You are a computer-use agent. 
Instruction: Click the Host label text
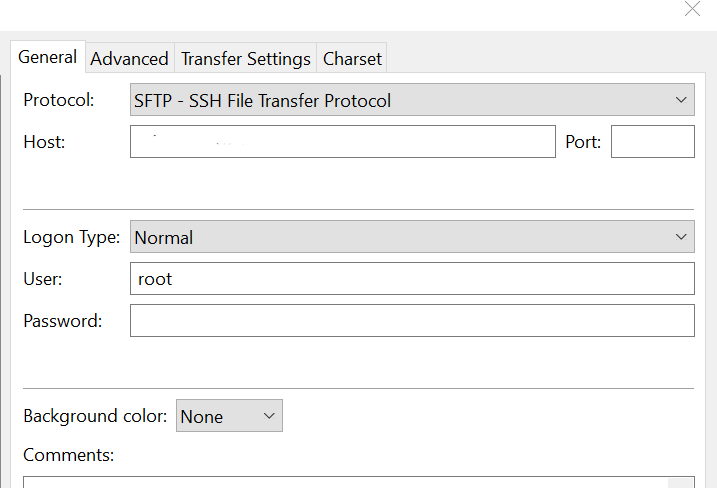coord(44,142)
